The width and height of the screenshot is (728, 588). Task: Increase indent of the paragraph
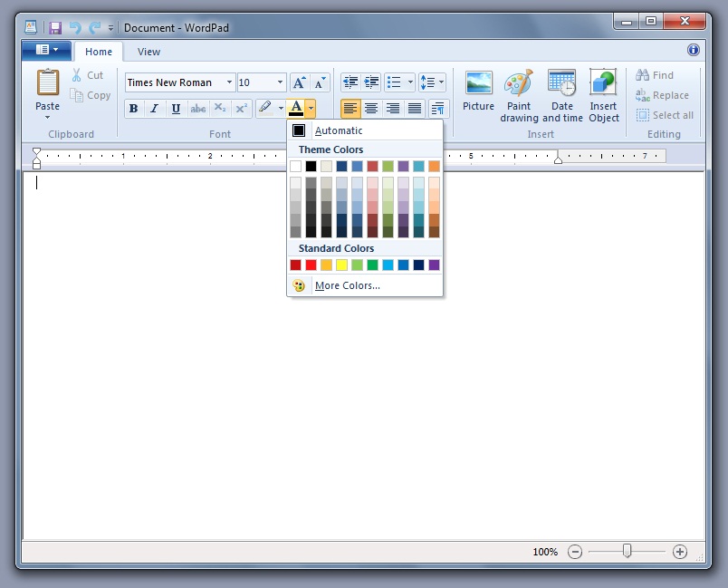point(371,82)
